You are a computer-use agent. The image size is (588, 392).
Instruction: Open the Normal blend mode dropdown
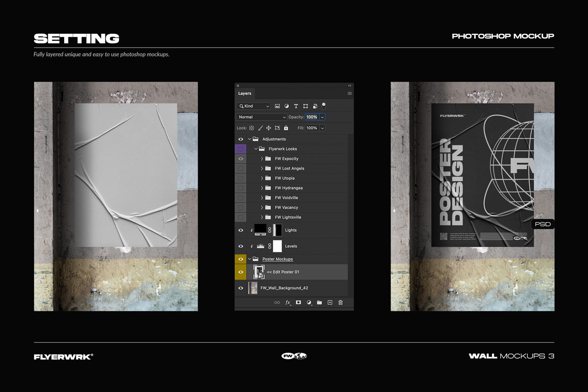[262, 117]
